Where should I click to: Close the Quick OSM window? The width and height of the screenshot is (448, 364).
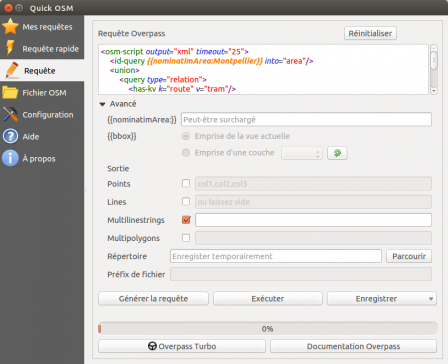[9, 8]
